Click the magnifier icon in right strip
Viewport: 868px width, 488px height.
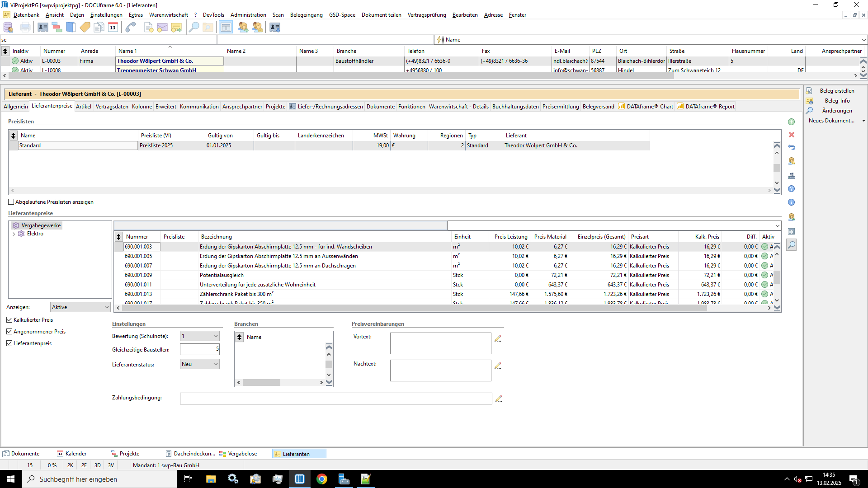tap(792, 245)
